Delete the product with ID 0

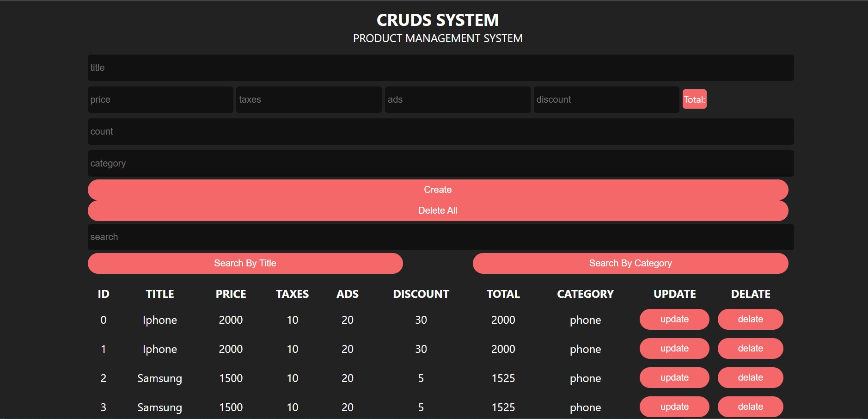[750, 319]
